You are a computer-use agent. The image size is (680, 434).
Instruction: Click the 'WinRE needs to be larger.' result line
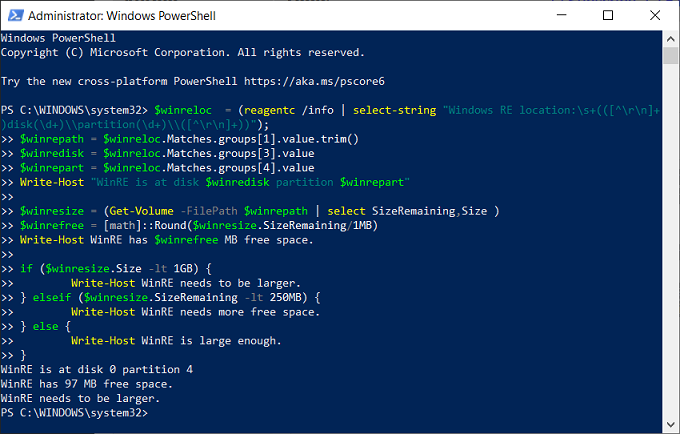coord(72,398)
